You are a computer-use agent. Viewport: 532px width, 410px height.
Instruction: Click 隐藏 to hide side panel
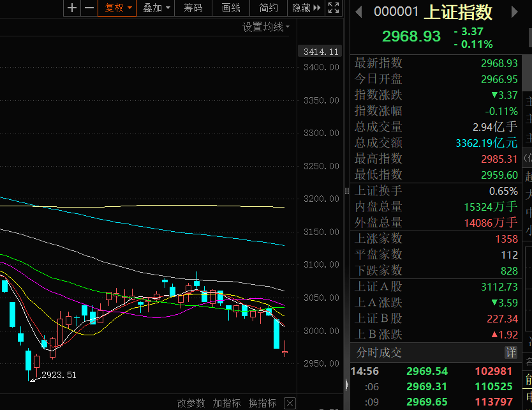(x=306, y=8)
